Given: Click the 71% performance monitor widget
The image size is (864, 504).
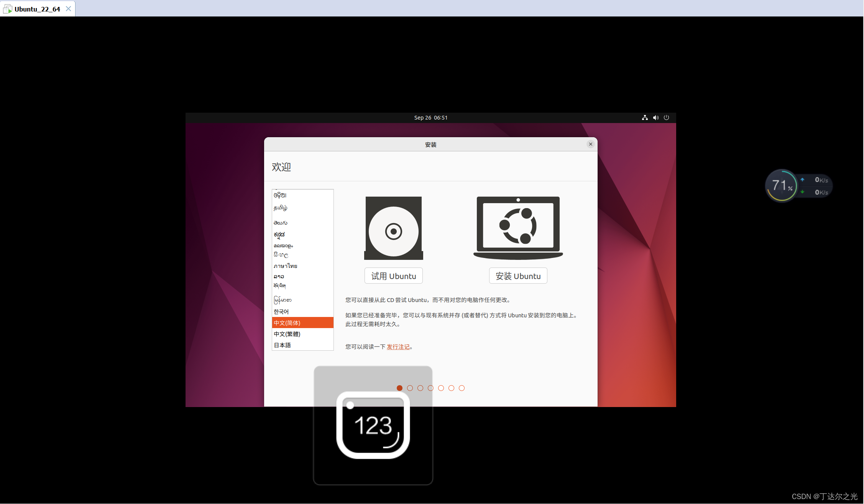Looking at the screenshot, I should click(798, 186).
